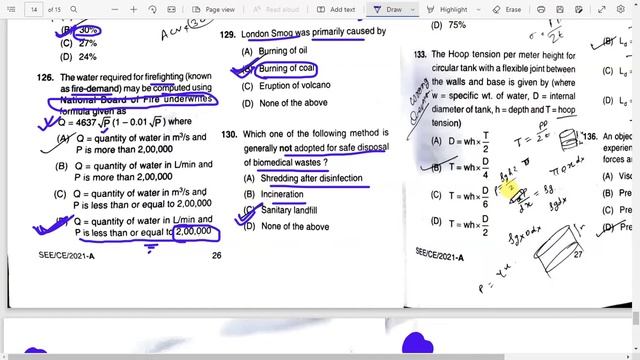This screenshot has height=360, width=640.
Task: Click footer text 'SEE/CE/2021-A' on page 26
Action: (67, 256)
